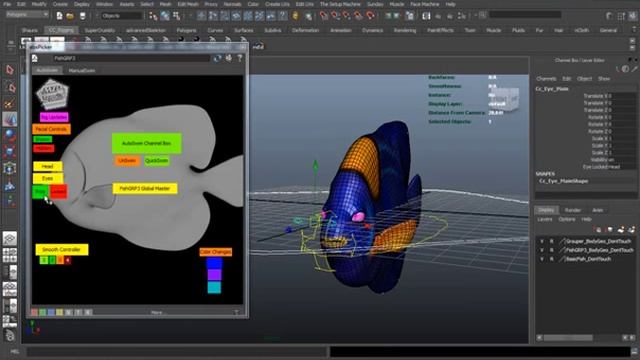Click the Rotate tool sphere icon in toolbox
Screen dimensions: 640x360
(x=10, y=135)
